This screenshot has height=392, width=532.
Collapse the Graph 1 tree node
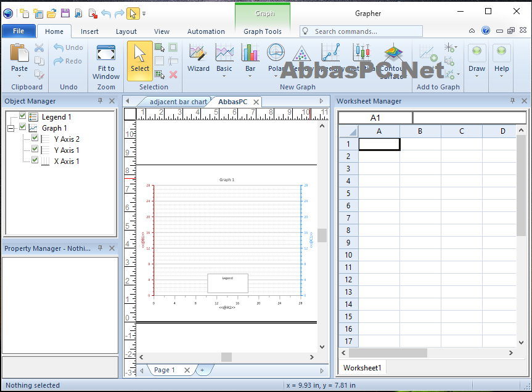pos(11,128)
